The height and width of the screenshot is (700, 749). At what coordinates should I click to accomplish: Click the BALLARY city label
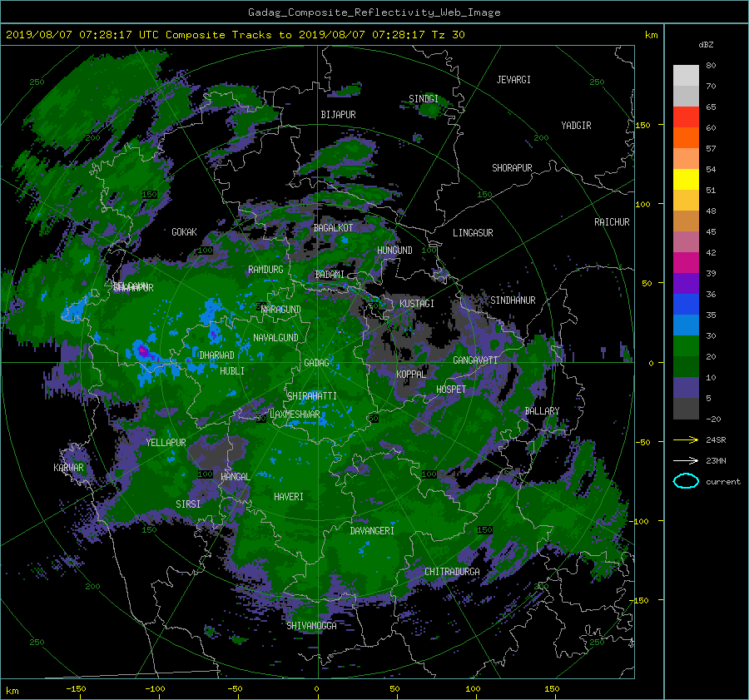(x=542, y=411)
